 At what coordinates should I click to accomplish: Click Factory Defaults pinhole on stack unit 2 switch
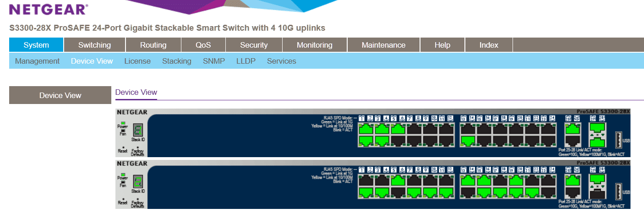pyautogui.click(x=137, y=198)
